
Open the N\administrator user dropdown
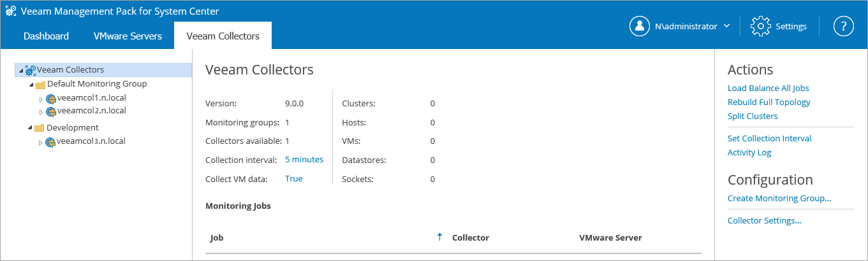726,26
